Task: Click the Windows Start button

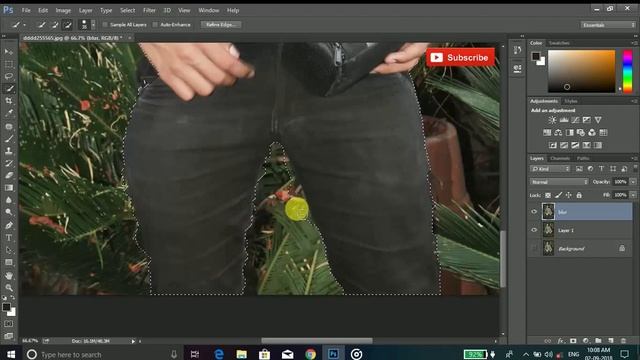Action: [x=11, y=354]
